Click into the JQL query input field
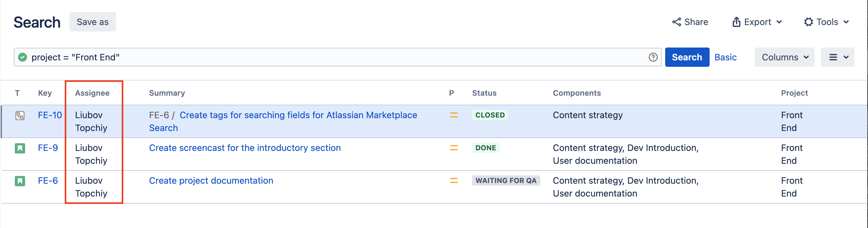The height and width of the screenshot is (228, 868). click(x=337, y=57)
